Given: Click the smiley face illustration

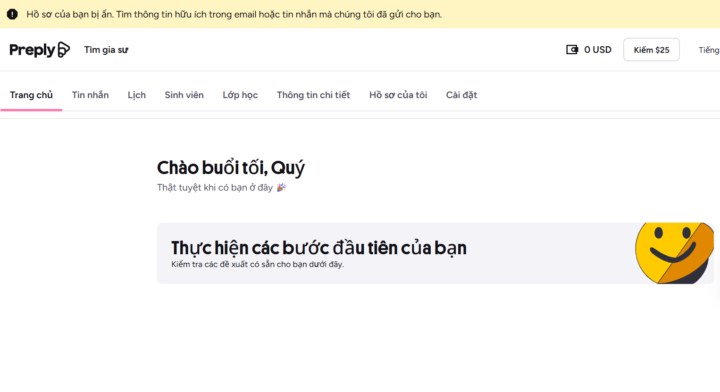Looking at the screenshot, I should click(x=675, y=253).
